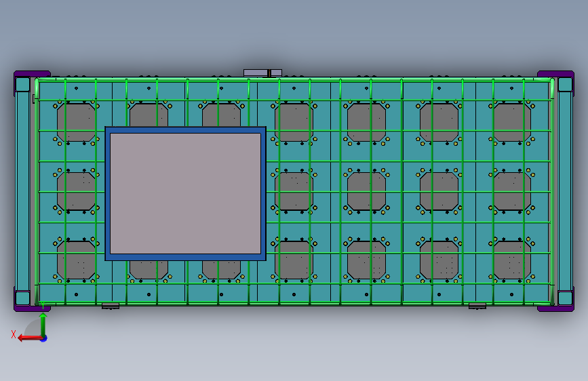This screenshot has height=381, width=588.
Task: Select the purple corner block at bottom-right
Action: pos(555,308)
